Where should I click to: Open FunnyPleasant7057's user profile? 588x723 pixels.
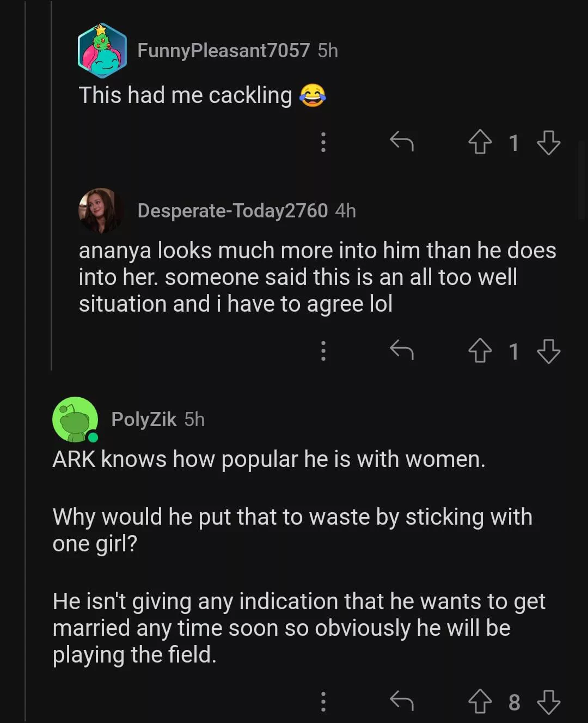tap(223, 51)
